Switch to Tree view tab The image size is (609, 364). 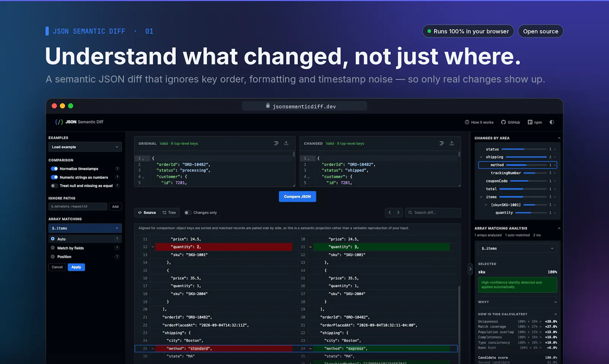(x=169, y=213)
